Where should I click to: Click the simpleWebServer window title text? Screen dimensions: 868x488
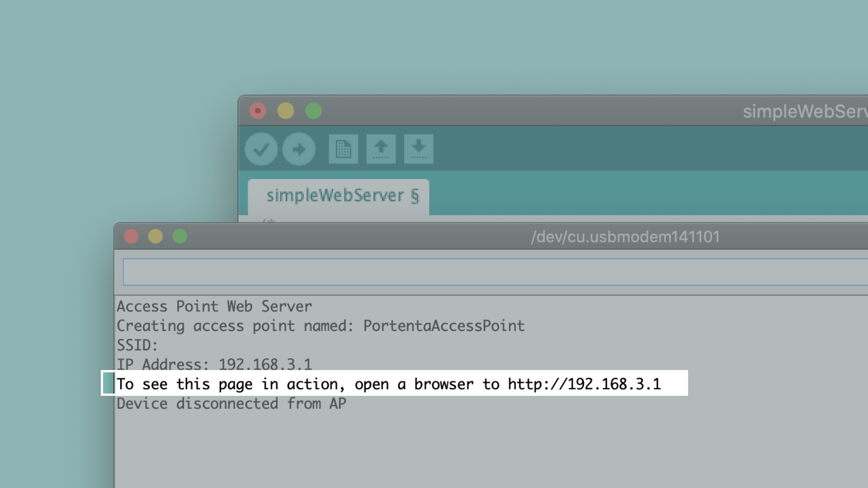click(x=805, y=112)
